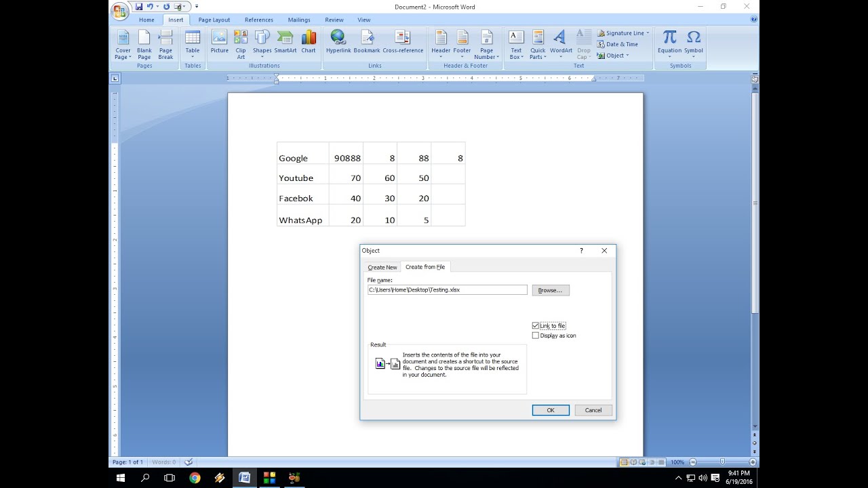The width and height of the screenshot is (868, 488).
Task: Switch to the Page Layout tab
Action: 214,20
